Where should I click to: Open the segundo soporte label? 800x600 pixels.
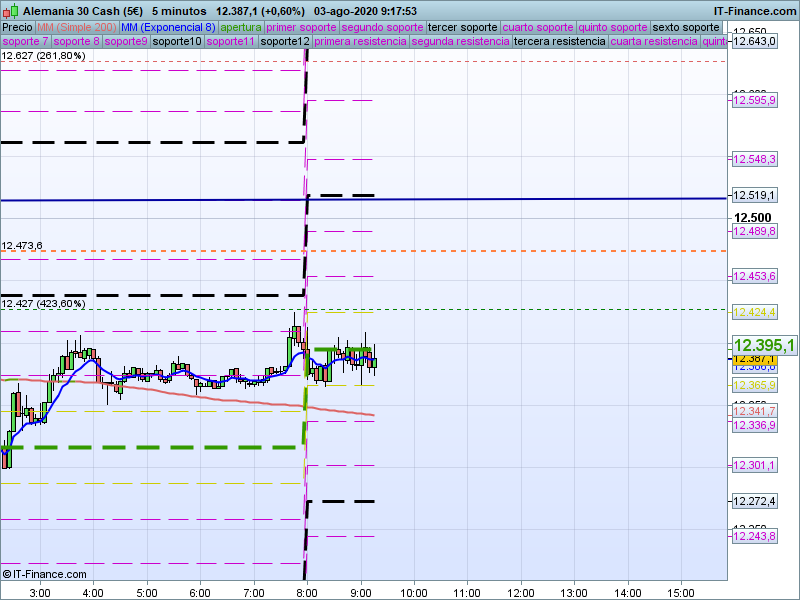pyautogui.click(x=383, y=27)
